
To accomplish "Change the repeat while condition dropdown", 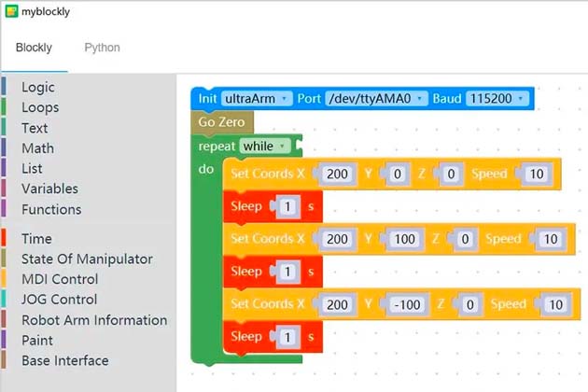I will click(265, 147).
